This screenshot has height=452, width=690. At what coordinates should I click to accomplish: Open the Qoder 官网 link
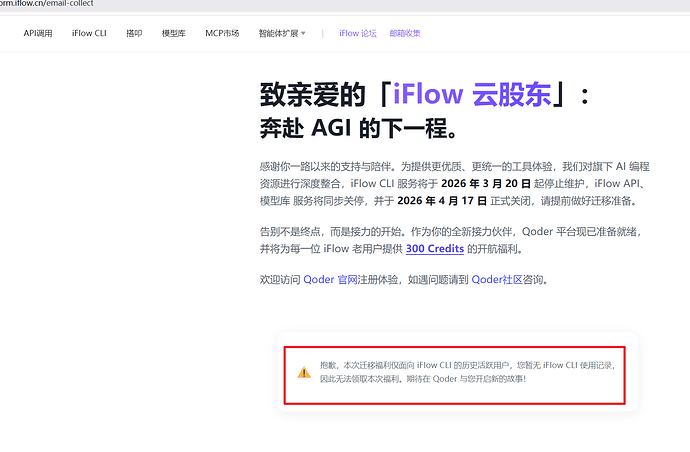(x=330, y=279)
